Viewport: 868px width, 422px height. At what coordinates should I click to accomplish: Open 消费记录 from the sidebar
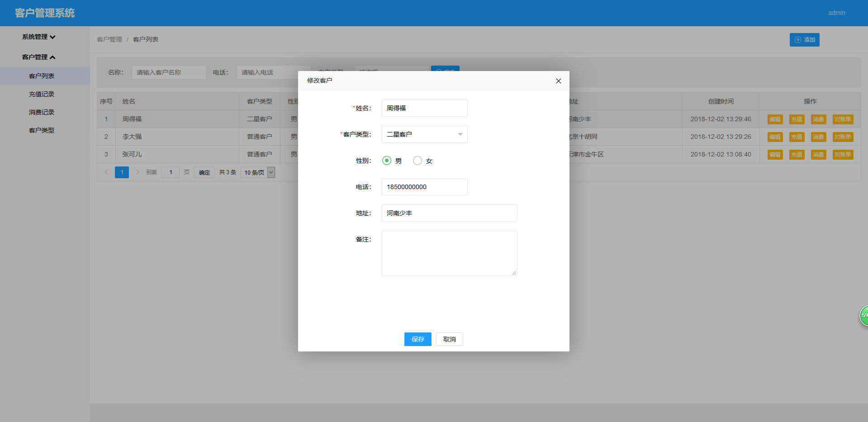tap(41, 112)
